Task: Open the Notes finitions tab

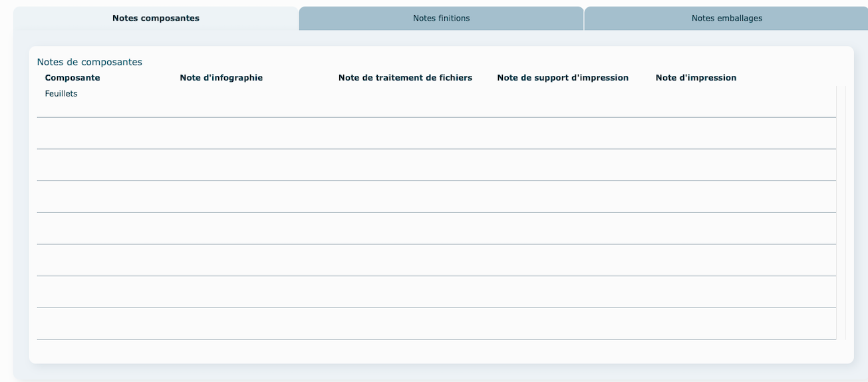Action: pyautogui.click(x=441, y=19)
